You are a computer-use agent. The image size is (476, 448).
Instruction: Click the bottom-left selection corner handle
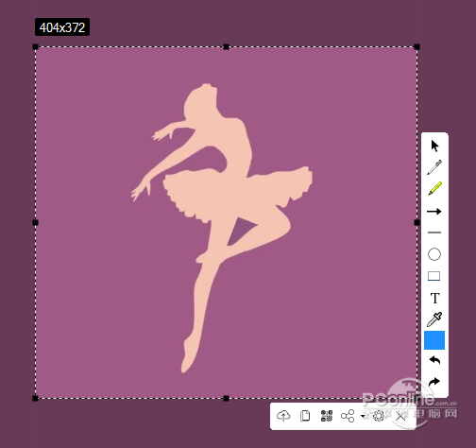click(35, 398)
